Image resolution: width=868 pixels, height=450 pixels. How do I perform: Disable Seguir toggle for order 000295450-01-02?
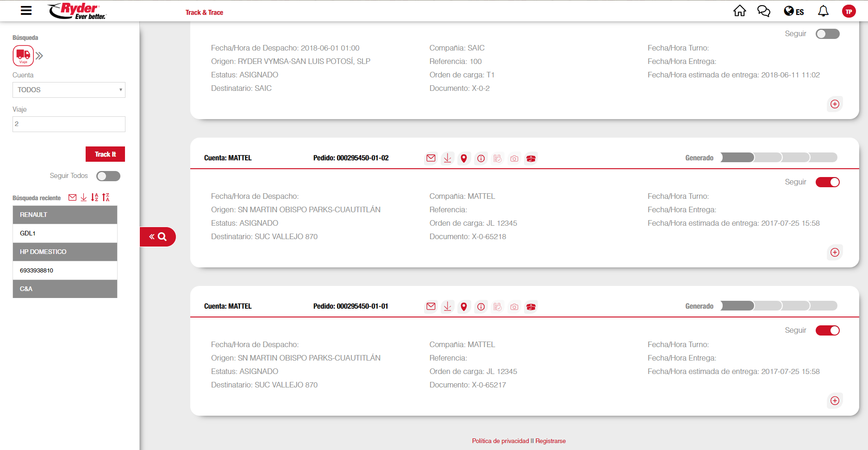click(827, 182)
